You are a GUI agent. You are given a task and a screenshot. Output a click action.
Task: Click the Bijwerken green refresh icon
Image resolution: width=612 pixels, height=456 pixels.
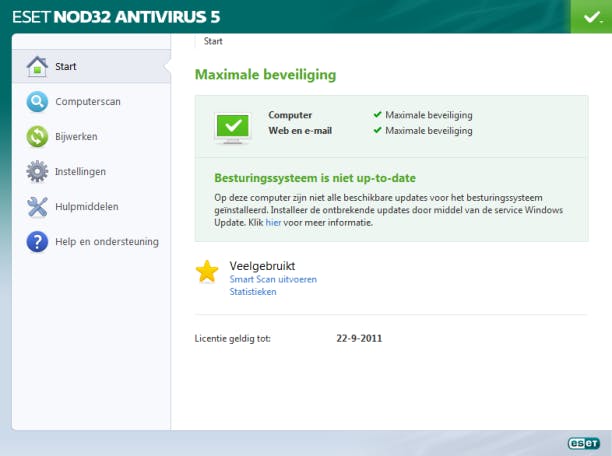tap(37, 137)
